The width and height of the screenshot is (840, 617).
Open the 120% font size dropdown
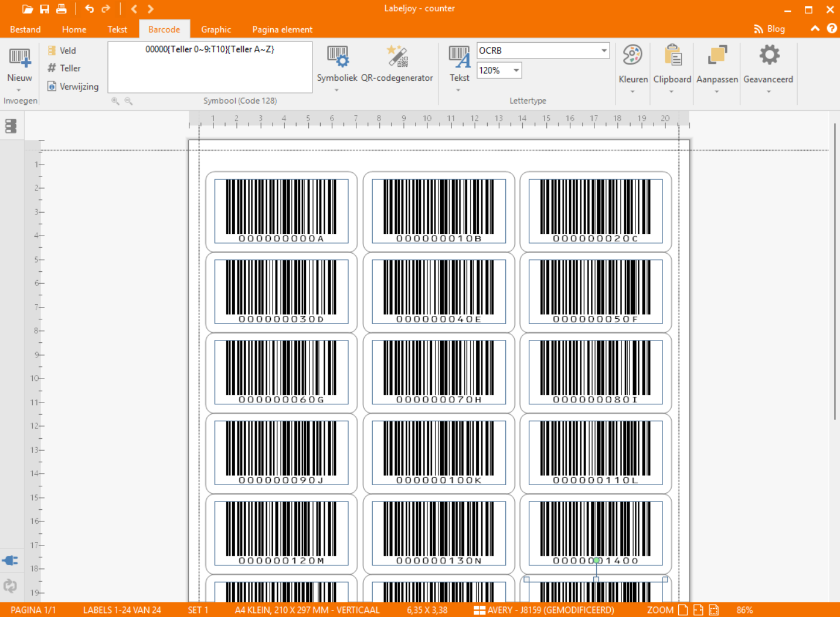coord(516,70)
